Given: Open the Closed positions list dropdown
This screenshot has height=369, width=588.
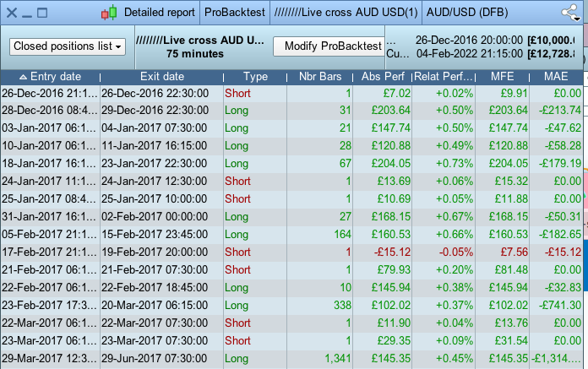Looking at the screenshot, I should pos(68,47).
